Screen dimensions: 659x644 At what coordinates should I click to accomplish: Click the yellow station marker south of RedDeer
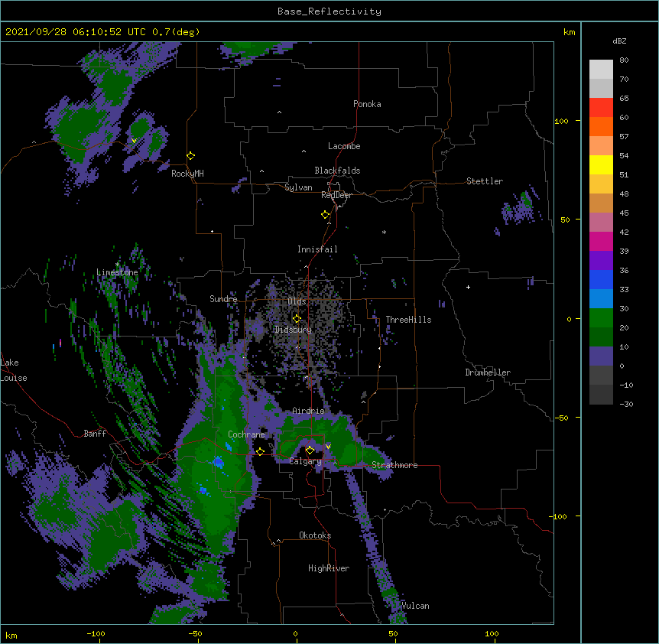(325, 214)
